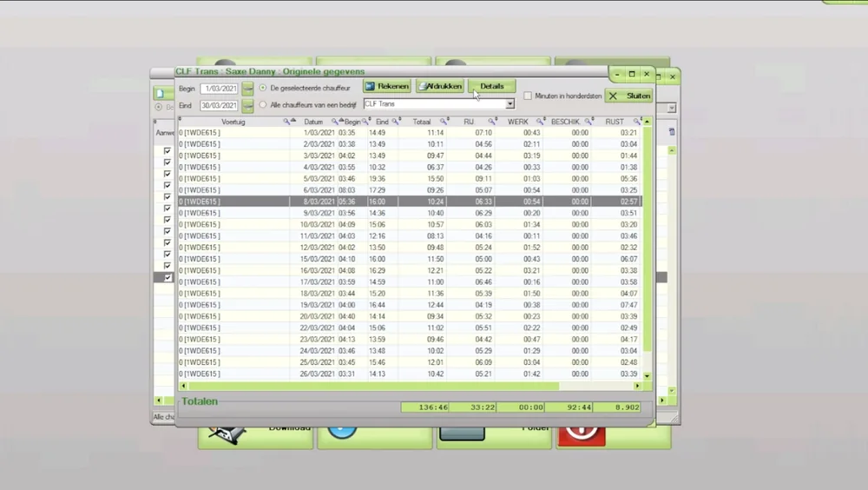
Task: Open the filter magnifier in the Voertuig column
Action: [x=286, y=122]
